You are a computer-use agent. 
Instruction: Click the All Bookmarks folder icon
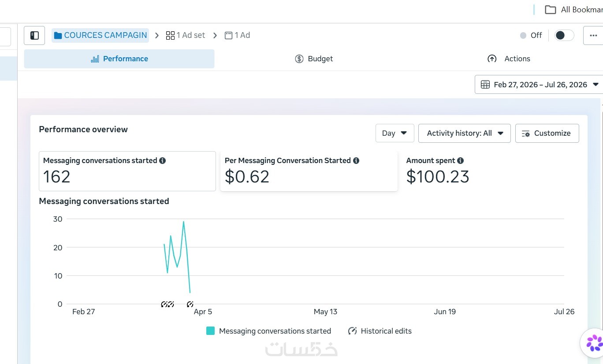click(x=550, y=10)
